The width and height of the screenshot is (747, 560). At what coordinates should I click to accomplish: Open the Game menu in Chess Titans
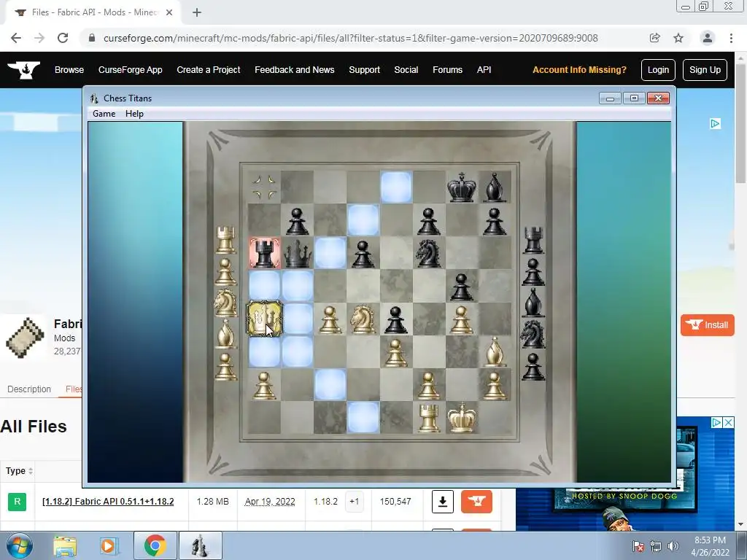(104, 113)
